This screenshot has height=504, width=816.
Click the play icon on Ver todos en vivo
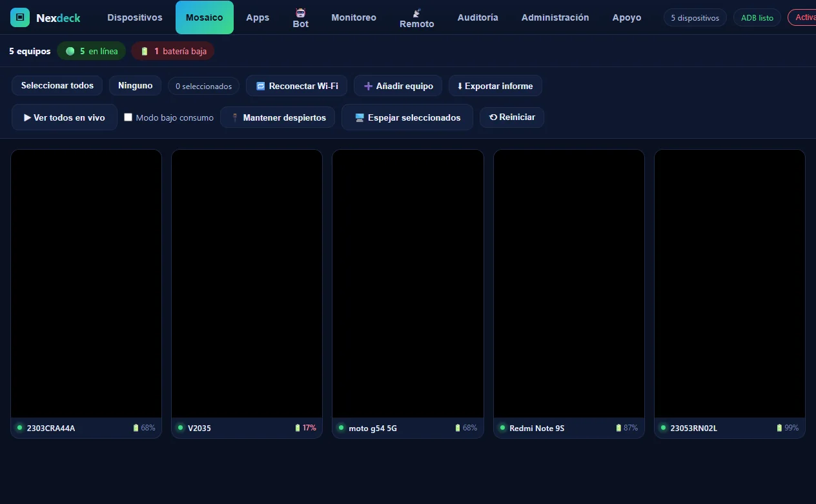[x=27, y=117]
